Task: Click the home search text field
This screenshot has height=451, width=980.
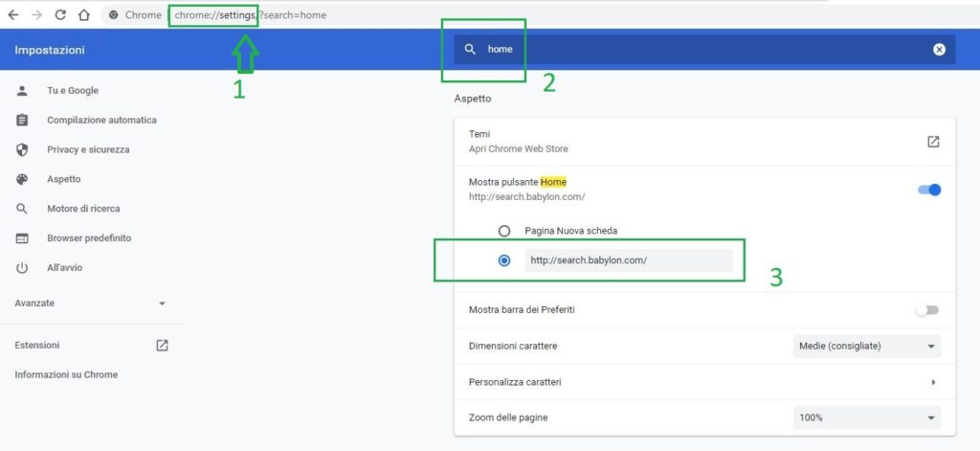Action: (705, 50)
